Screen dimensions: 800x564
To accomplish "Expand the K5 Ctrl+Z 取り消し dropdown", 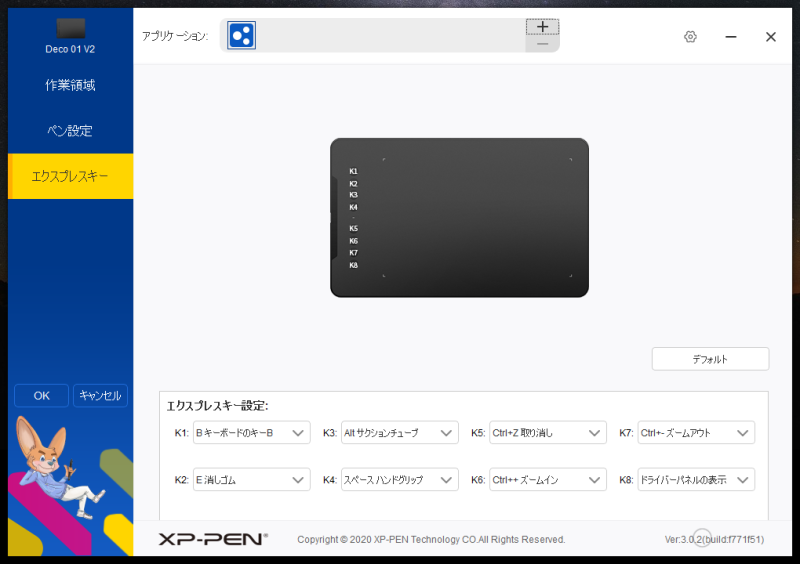I will point(548,433).
